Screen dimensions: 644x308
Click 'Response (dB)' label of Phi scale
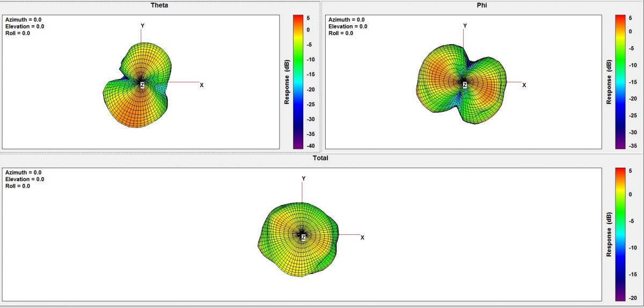click(609, 82)
